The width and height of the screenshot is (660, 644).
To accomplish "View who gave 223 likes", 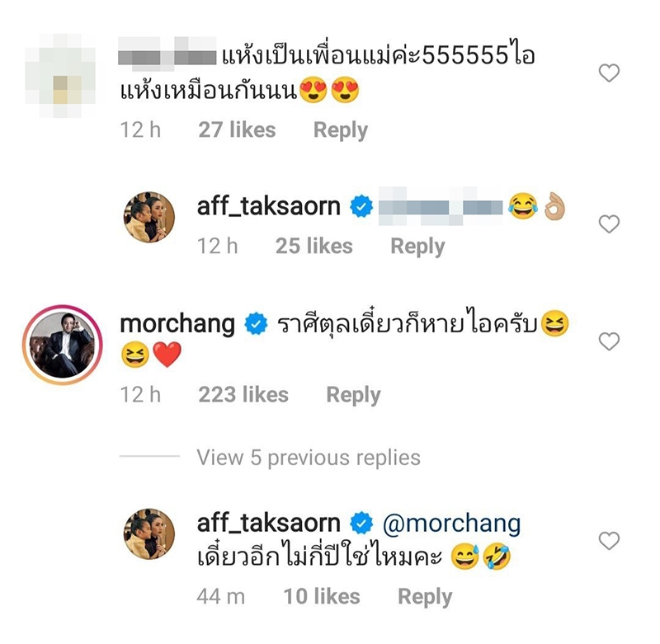I will tap(243, 394).
